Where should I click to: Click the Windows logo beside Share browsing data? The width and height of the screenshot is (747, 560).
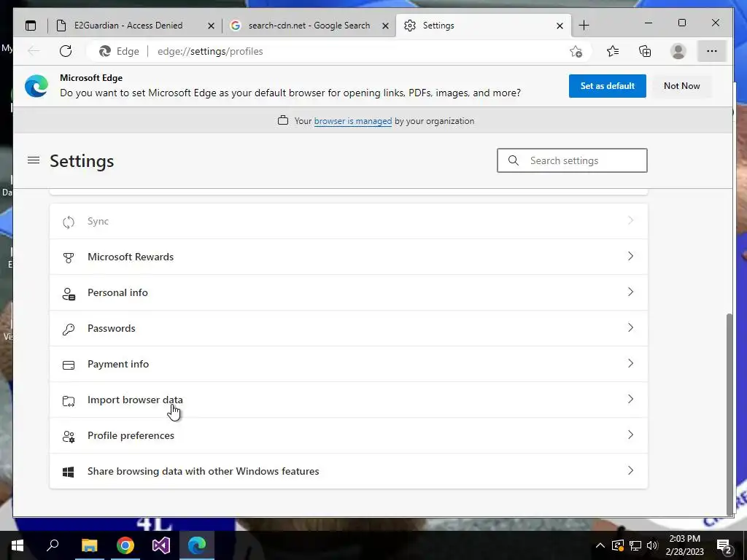click(x=69, y=472)
